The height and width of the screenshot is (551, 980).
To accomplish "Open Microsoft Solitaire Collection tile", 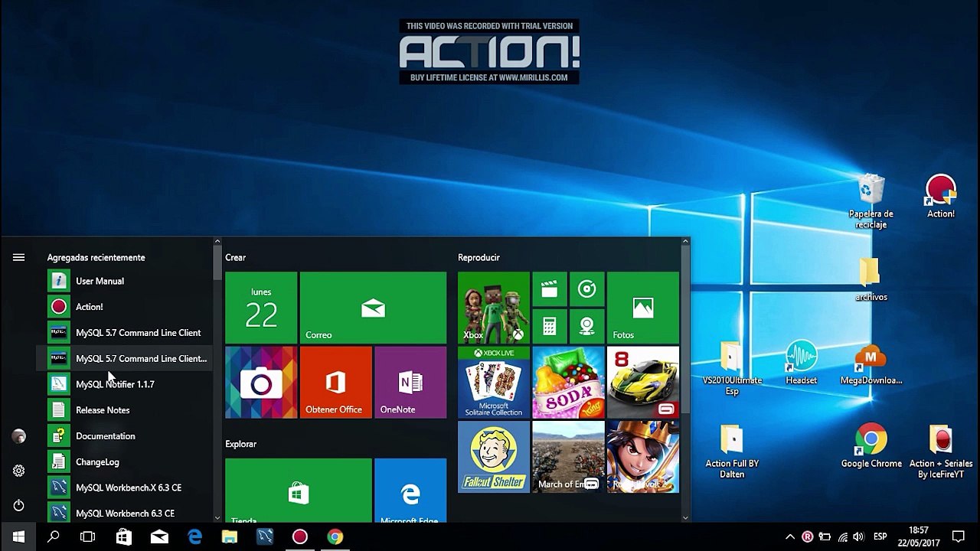I will click(x=494, y=383).
